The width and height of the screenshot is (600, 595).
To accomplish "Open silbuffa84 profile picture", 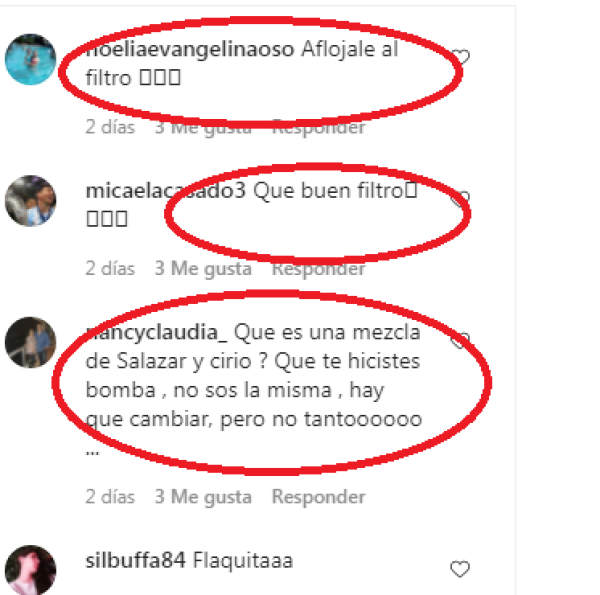I will click(31, 570).
